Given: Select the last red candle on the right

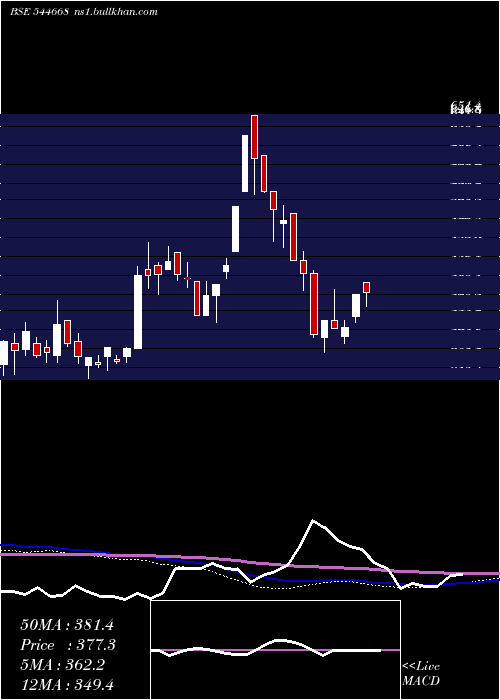Looking at the screenshot, I should click(367, 288).
